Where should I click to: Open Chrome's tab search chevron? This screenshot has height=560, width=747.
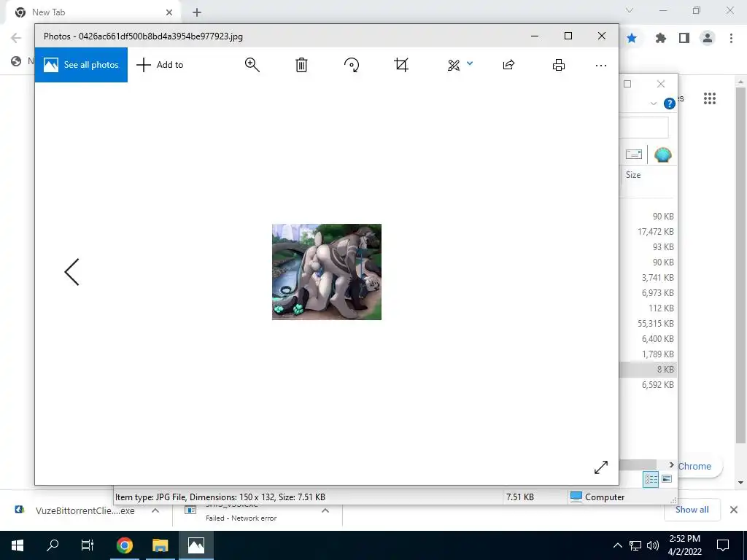click(630, 10)
